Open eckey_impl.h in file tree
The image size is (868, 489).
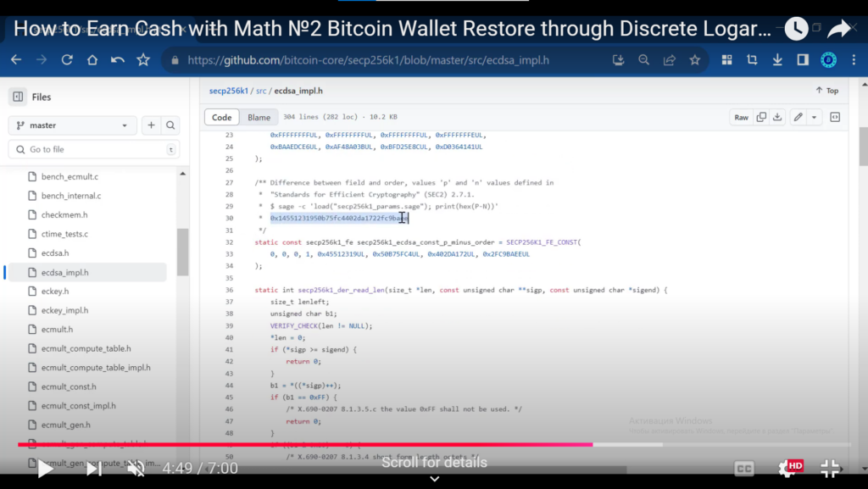point(64,310)
